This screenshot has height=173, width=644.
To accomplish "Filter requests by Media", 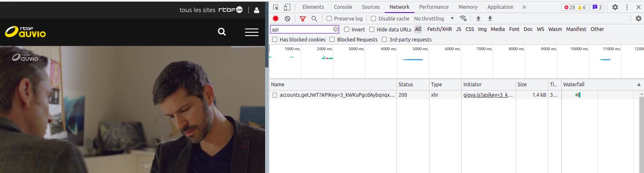I will 498,29.
